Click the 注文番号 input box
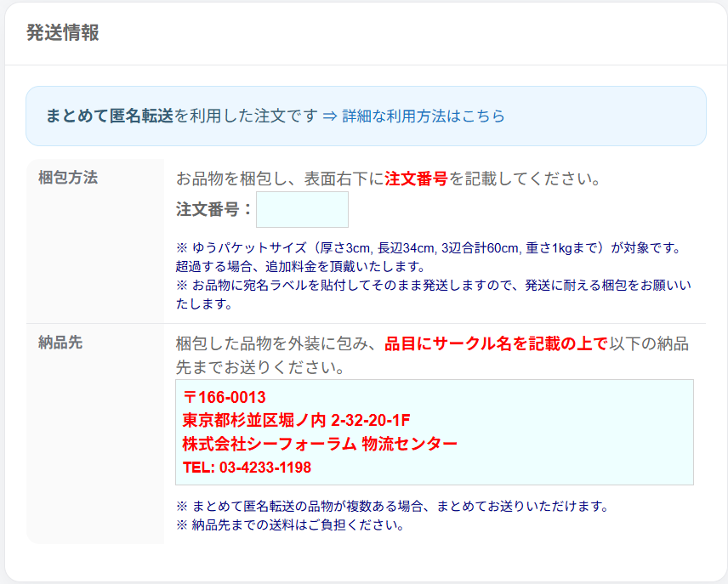728x584 pixels. point(302,209)
